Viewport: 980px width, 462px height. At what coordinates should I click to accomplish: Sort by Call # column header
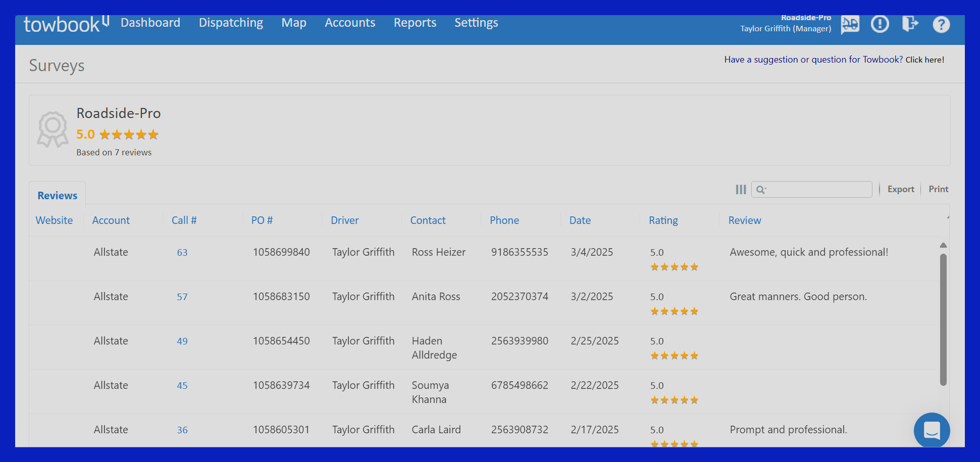pos(184,220)
